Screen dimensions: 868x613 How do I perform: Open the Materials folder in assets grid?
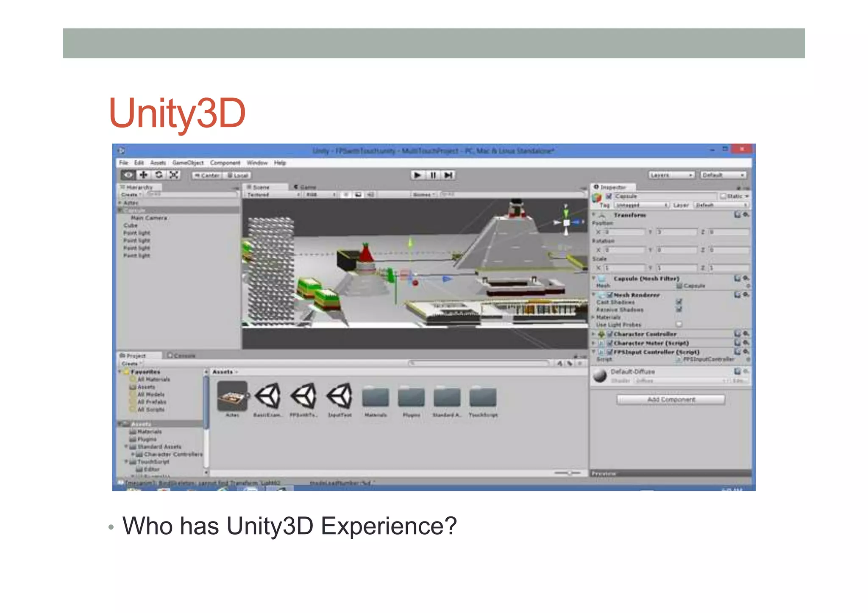click(376, 397)
